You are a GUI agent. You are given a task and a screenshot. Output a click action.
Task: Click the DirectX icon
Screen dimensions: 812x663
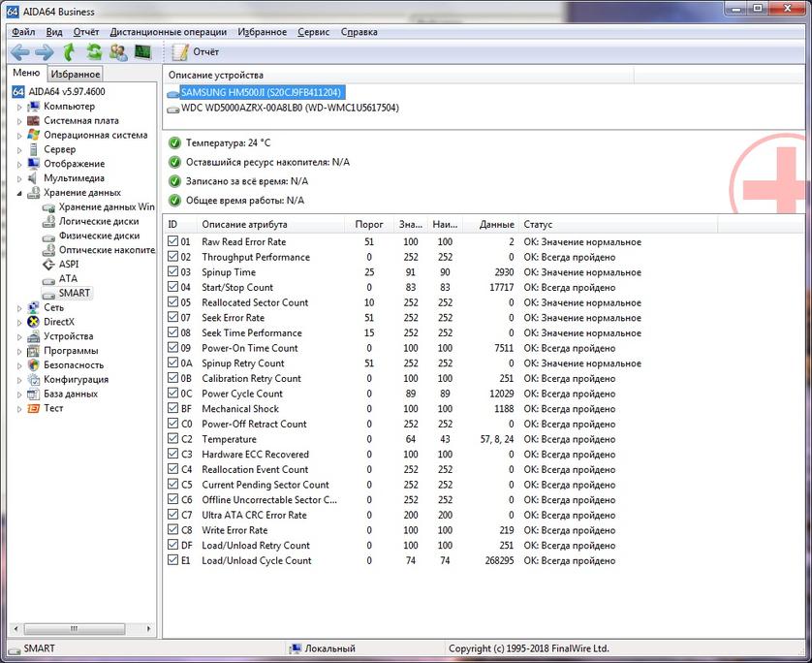pyautogui.click(x=34, y=322)
